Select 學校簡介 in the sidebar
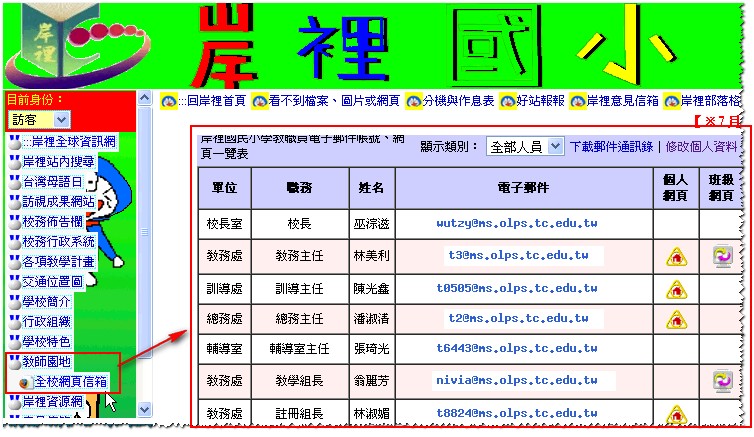754x437 pixels. point(46,302)
